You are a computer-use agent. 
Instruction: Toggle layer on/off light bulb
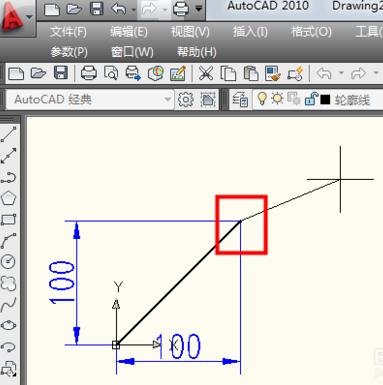pos(262,99)
